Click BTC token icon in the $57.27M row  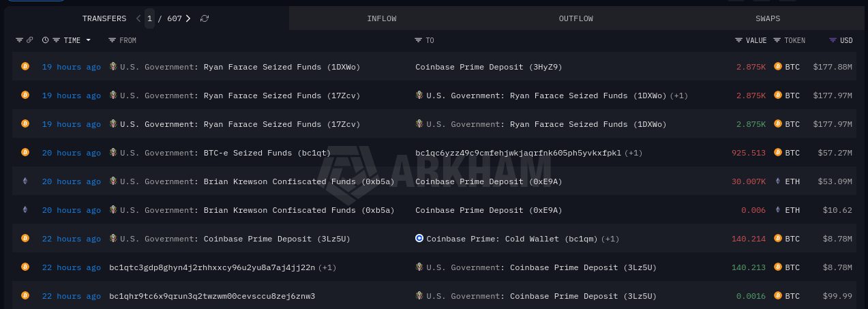(778, 152)
